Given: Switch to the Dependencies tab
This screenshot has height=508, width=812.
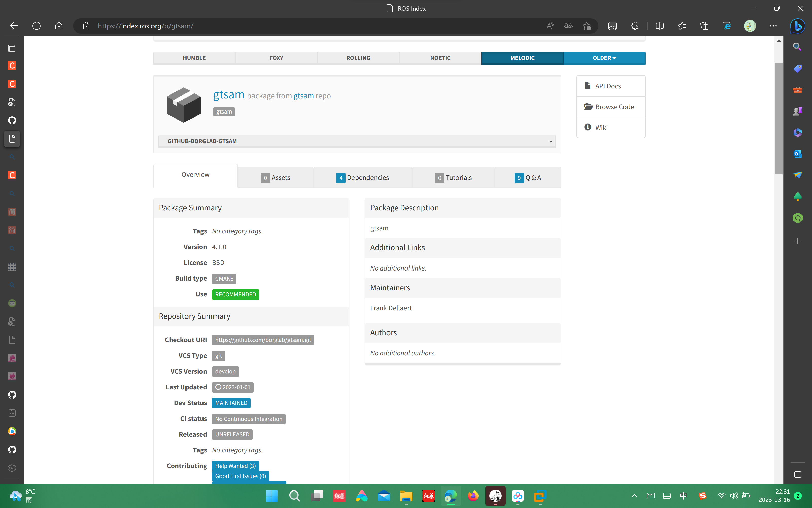Looking at the screenshot, I should pos(362,177).
